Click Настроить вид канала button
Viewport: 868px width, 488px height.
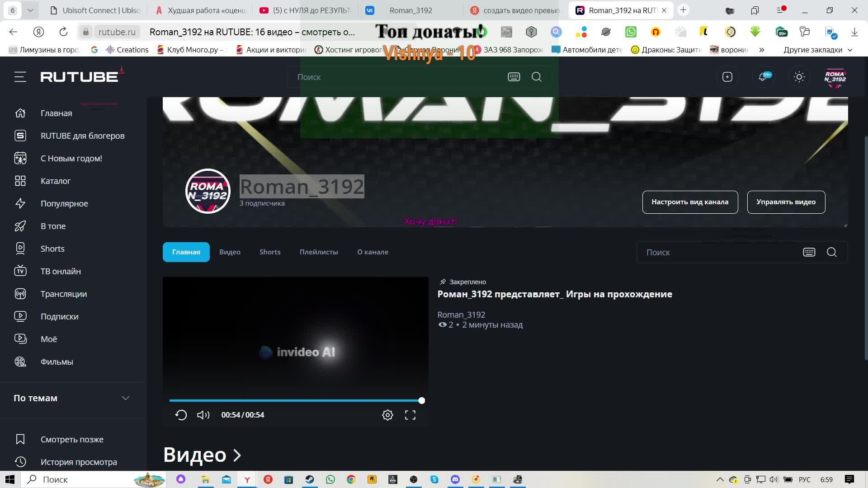[x=689, y=202]
